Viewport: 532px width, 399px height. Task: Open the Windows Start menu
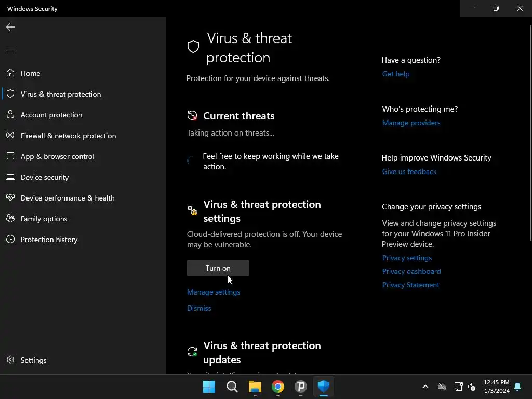pyautogui.click(x=209, y=387)
